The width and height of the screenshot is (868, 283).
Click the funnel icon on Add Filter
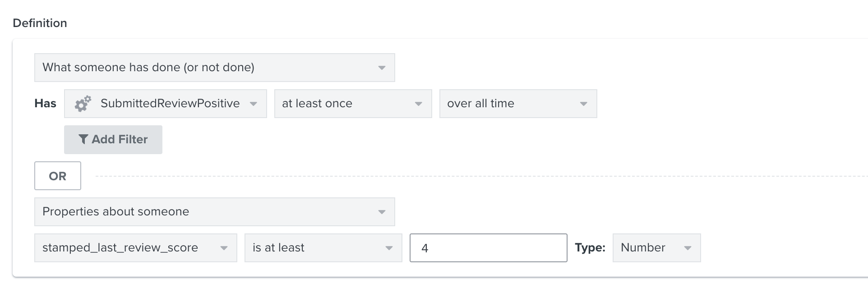(83, 139)
